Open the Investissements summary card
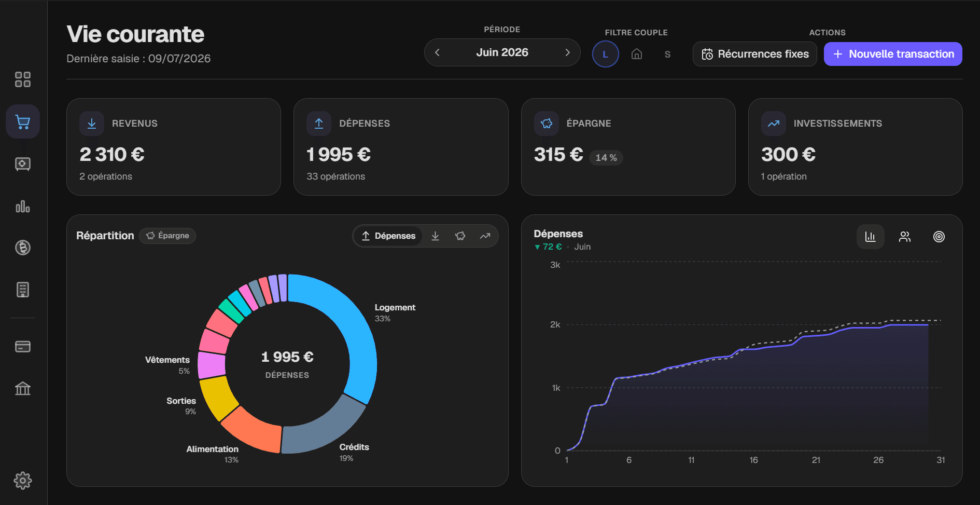Screen dimensions: 980x505 (855, 147)
